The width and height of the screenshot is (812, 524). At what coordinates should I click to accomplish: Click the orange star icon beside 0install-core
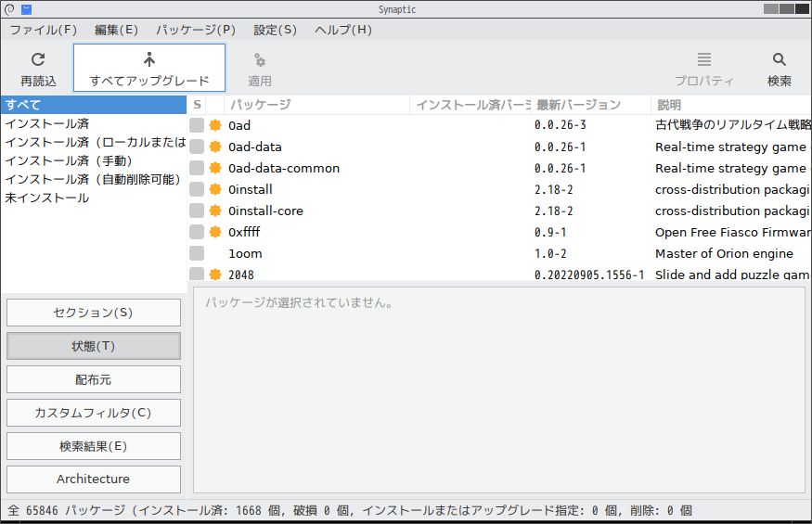215,211
